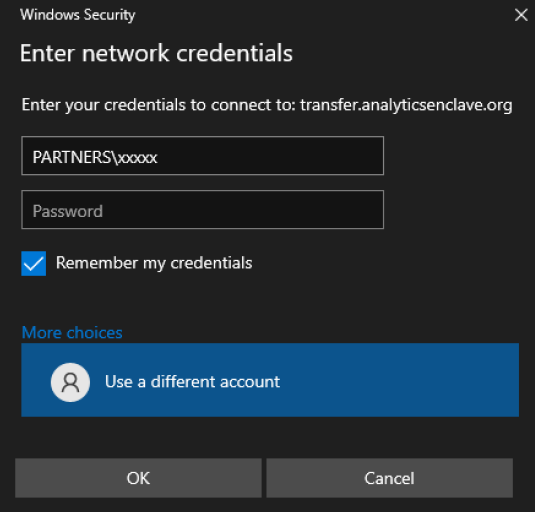Focus the PARTNERS\xxxxx username field
535x512 pixels.
tap(202, 156)
